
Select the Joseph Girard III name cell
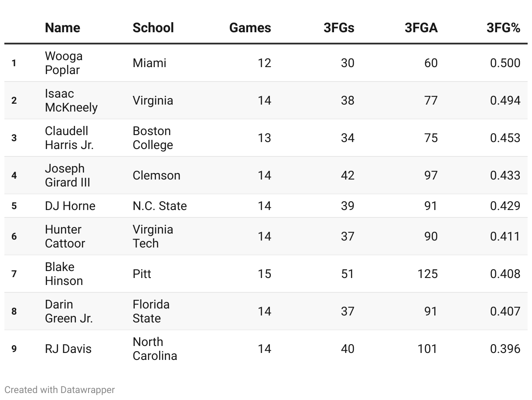pos(68,176)
